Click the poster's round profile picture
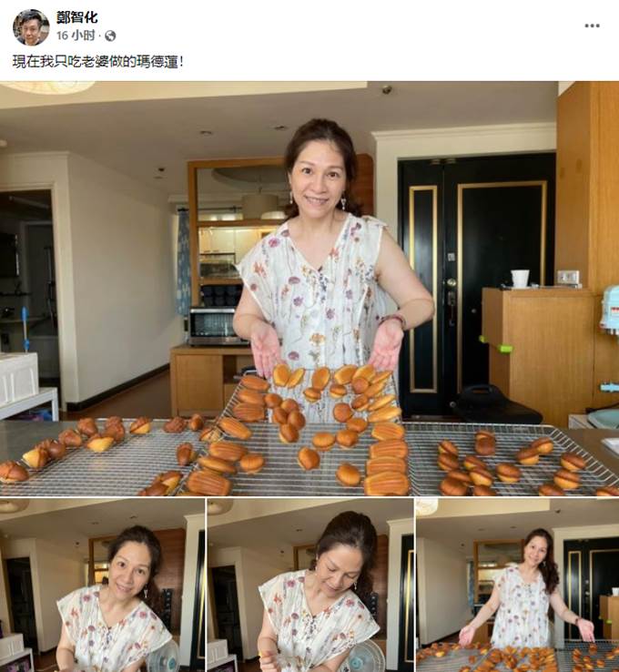The height and width of the screenshot is (672, 619). tap(31, 27)
